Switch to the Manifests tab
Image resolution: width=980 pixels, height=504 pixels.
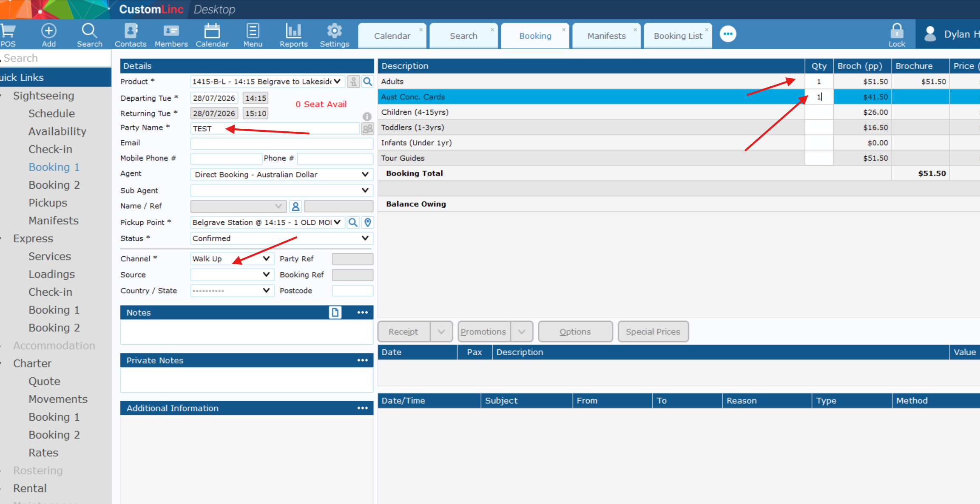(x=606, y=36)
